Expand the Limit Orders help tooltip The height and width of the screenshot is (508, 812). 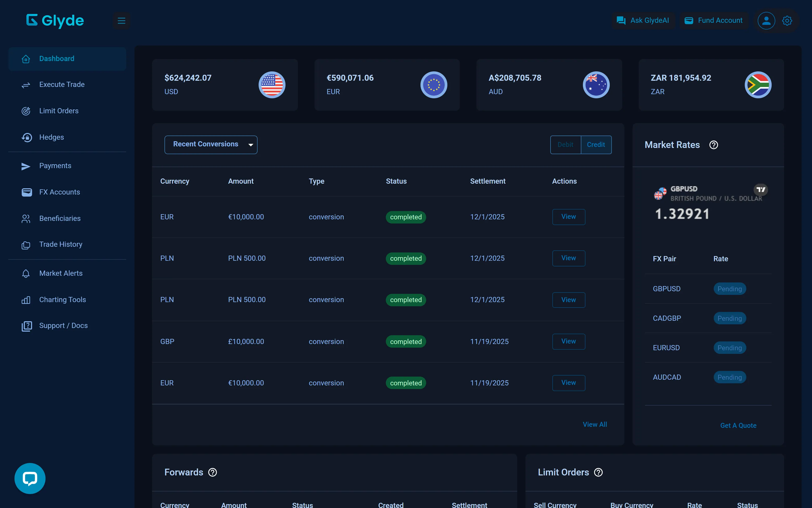(598, 472)
